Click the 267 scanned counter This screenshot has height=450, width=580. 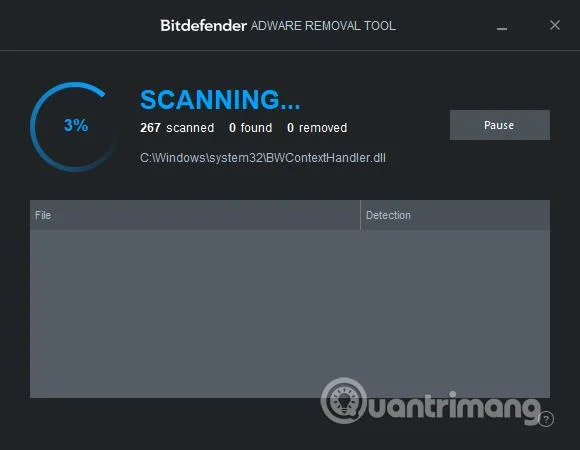pyautogui.click(x=177, y=128)
